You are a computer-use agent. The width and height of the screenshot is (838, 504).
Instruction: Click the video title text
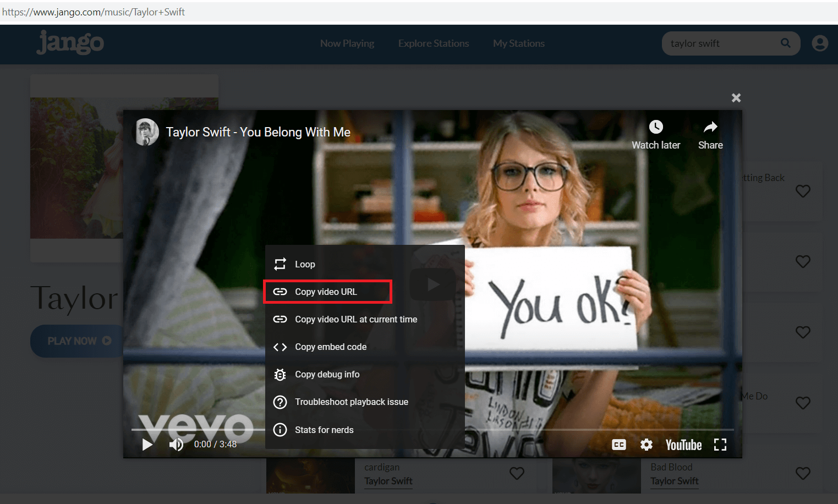pos(258,132)
